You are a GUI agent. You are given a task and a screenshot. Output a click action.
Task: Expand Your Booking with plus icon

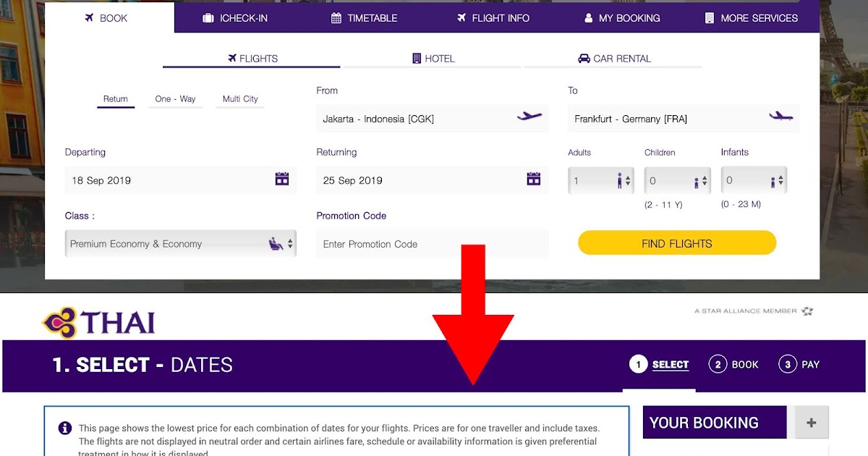click(x=812, y=423)
